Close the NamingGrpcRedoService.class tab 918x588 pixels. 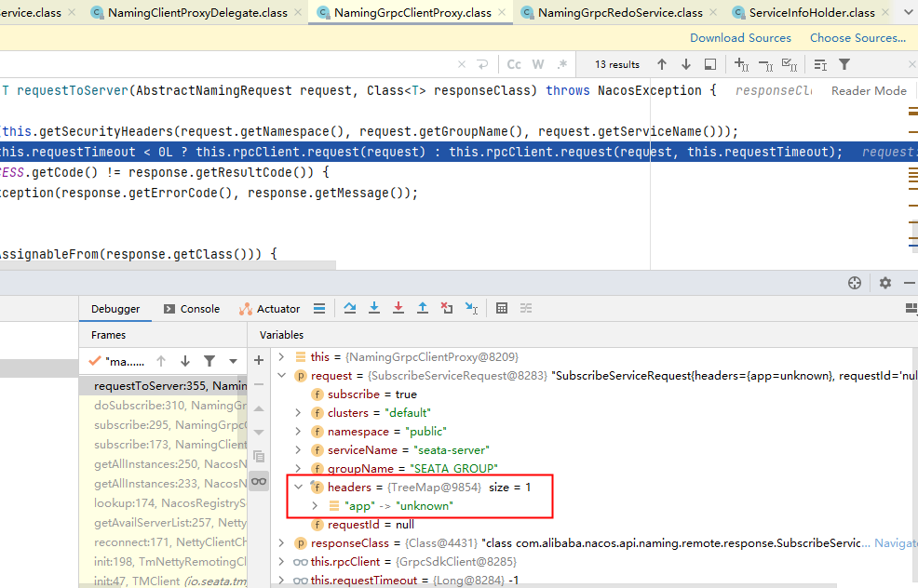tap(712, 12)
